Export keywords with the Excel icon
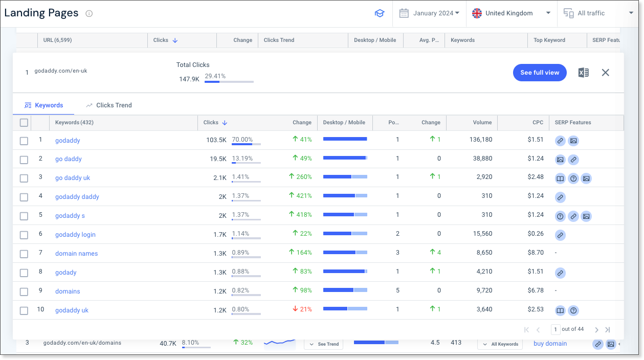This screenshot has width=644, height=360. [x=583, y=73]
